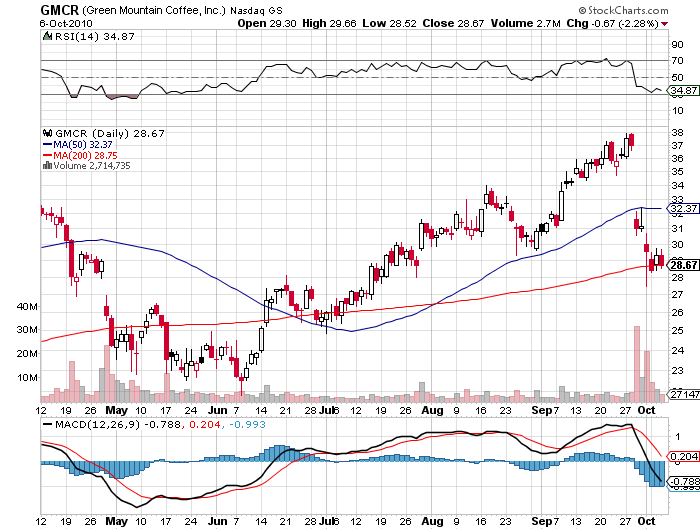Image resolution: width=700 pixels, height=530 pixels.
Task: Click the "MA(50) 32.37" legend text
Action: (x=83, y=145)
